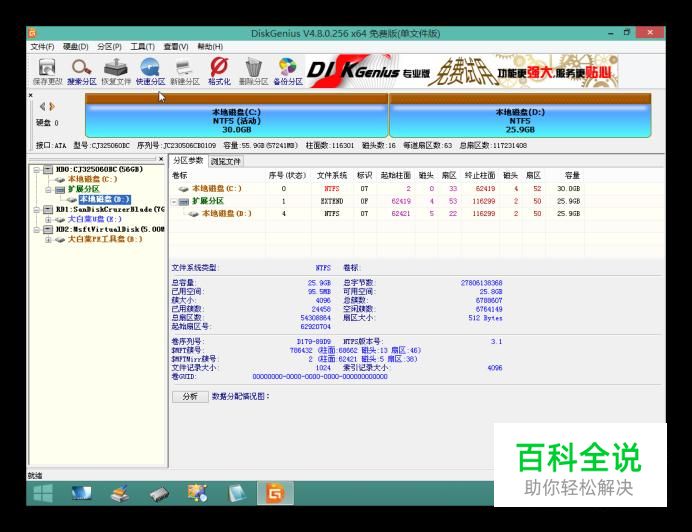Open the 查看(V) menu
Screen dimensions: 692x532
pos(176,47)
